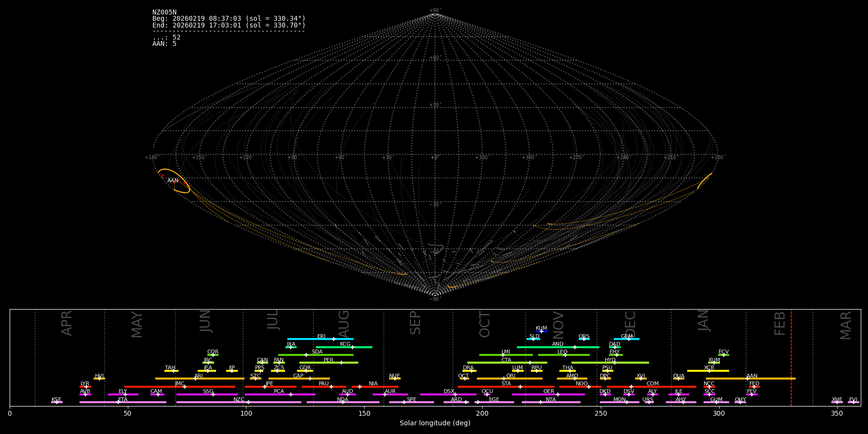Select the LEO shower label
This screenshot has height=434, width=868.
tap(563, 352)
